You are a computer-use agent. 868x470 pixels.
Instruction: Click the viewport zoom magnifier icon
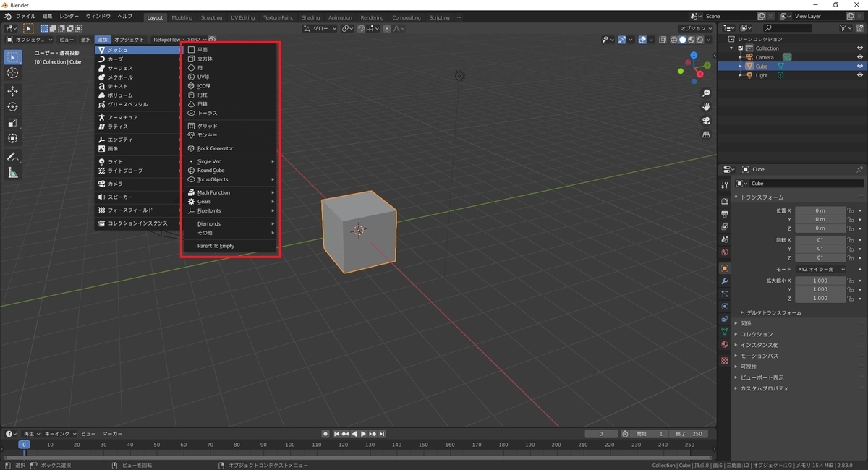pos(706,93)
